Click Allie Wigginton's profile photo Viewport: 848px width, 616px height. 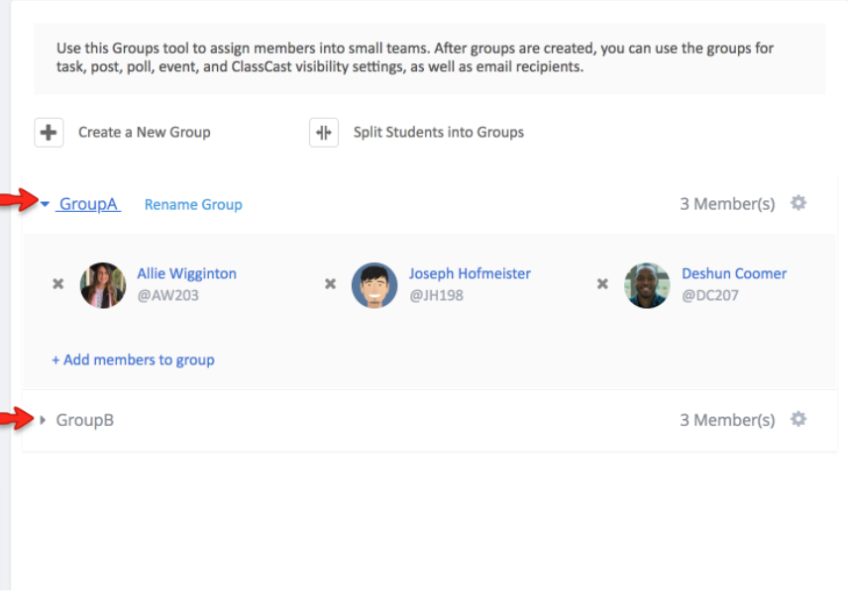(x=103, y=285)
